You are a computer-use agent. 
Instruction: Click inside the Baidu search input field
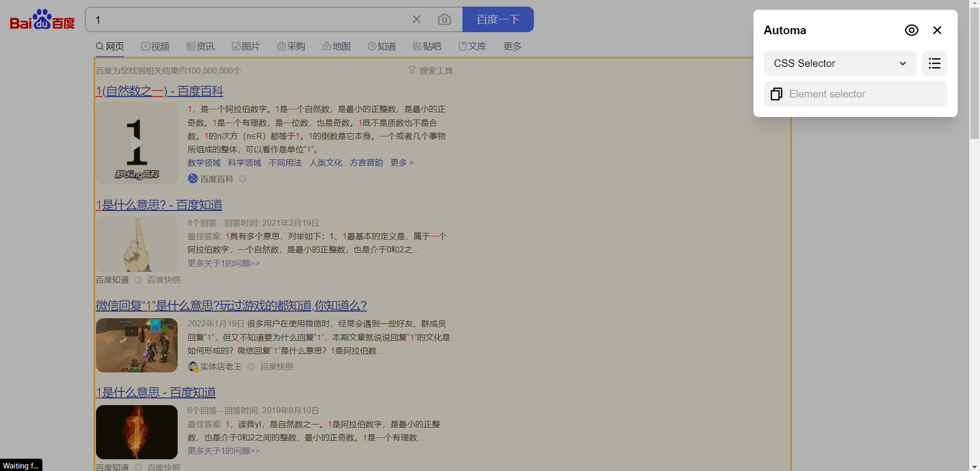tap(245, 19)
